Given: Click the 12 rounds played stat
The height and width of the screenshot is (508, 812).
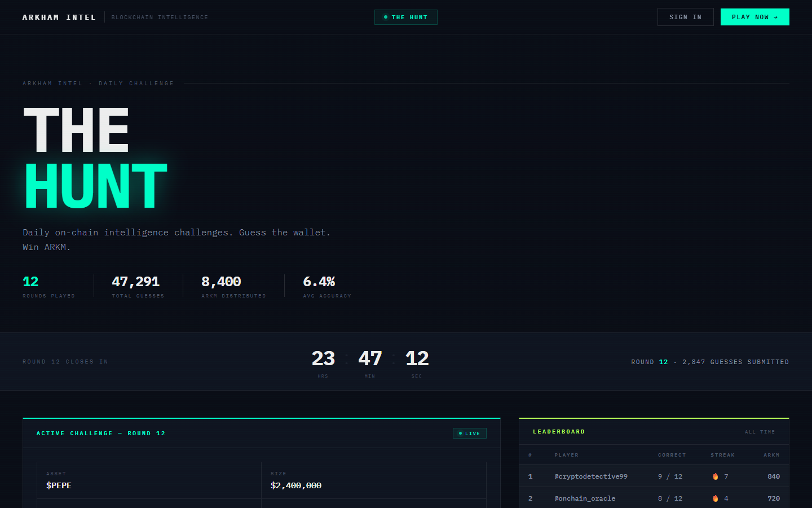Looking at the screenshot, I should [30, 281].
